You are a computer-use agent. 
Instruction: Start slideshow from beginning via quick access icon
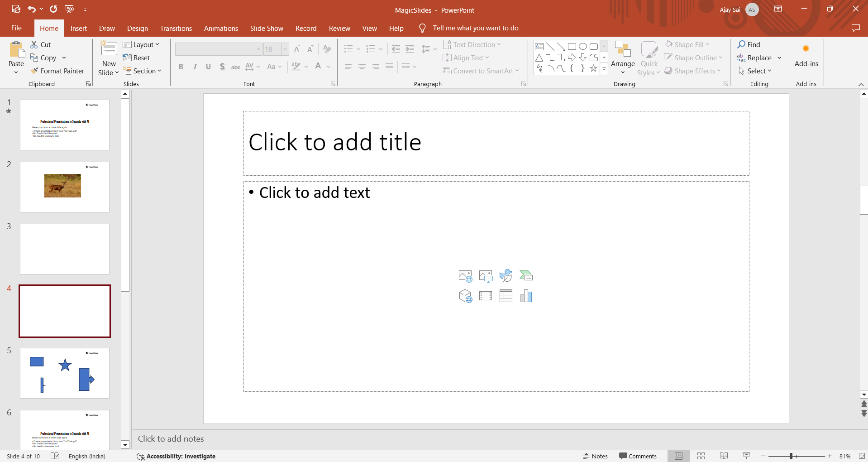point(69,9)
